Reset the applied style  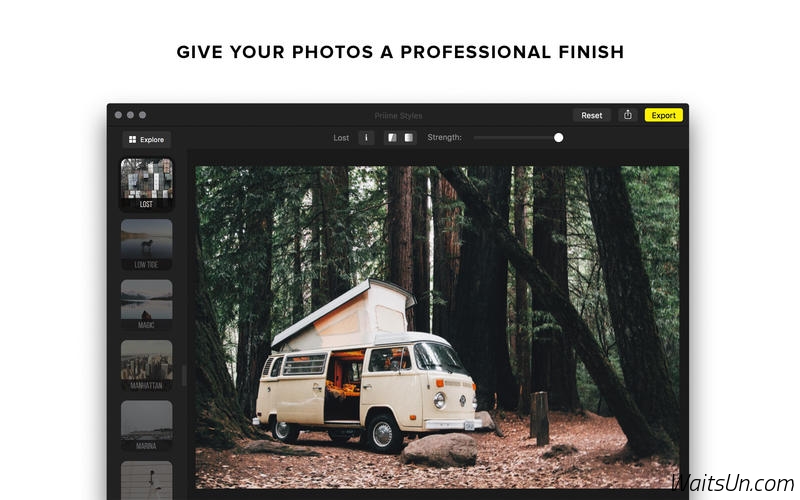point(591,115)
